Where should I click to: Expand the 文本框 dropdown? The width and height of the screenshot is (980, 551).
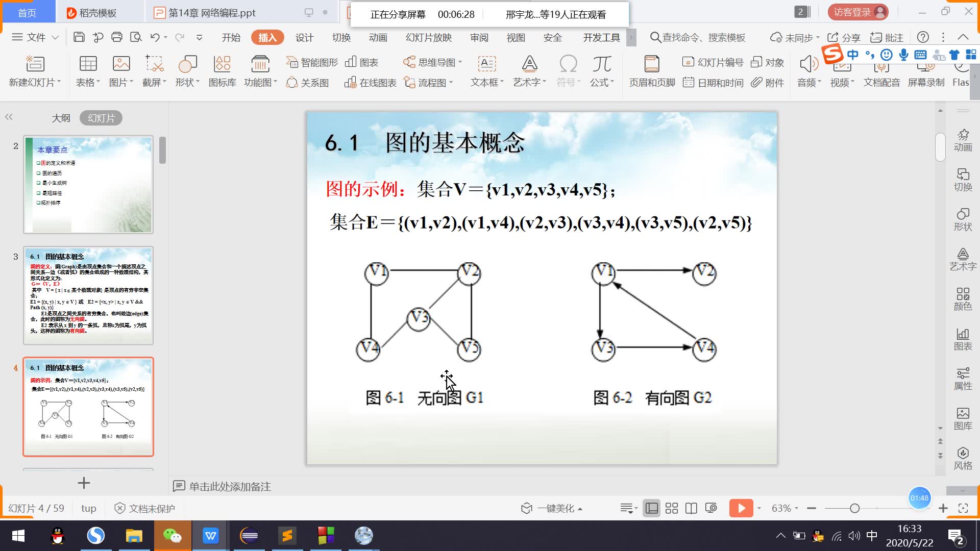coord(502,82)
